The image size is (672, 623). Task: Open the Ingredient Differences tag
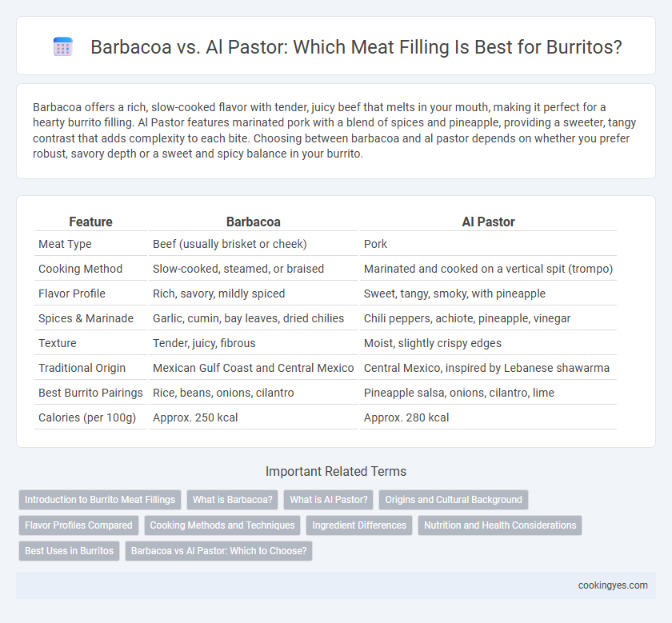(x=359, y=525)
